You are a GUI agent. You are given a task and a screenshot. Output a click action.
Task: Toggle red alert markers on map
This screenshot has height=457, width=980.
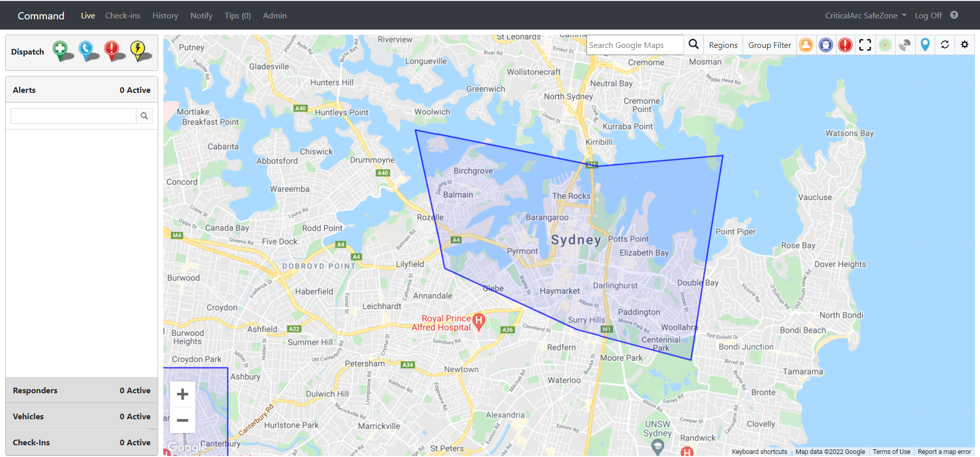point(845,45)
